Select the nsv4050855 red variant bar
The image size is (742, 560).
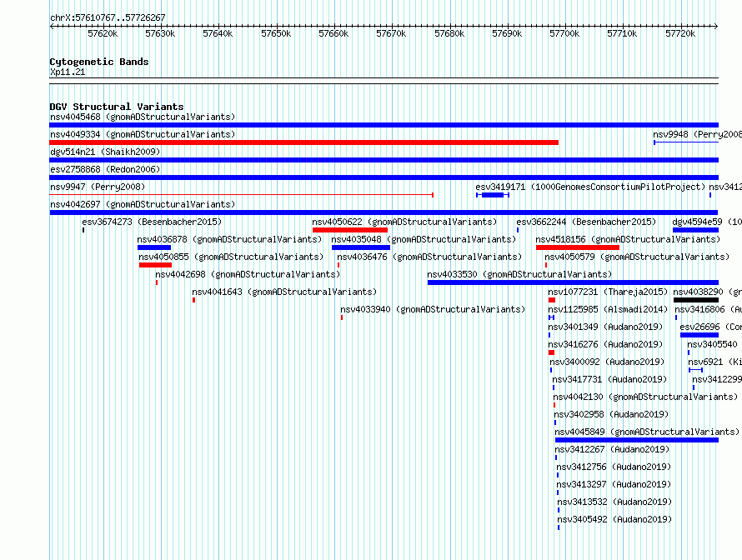click(155, 265)
